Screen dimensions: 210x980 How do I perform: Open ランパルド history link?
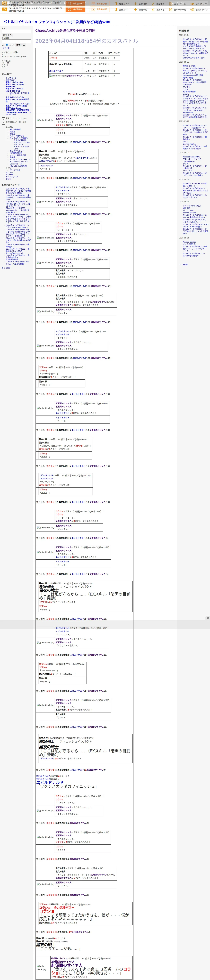click(188, 171)
